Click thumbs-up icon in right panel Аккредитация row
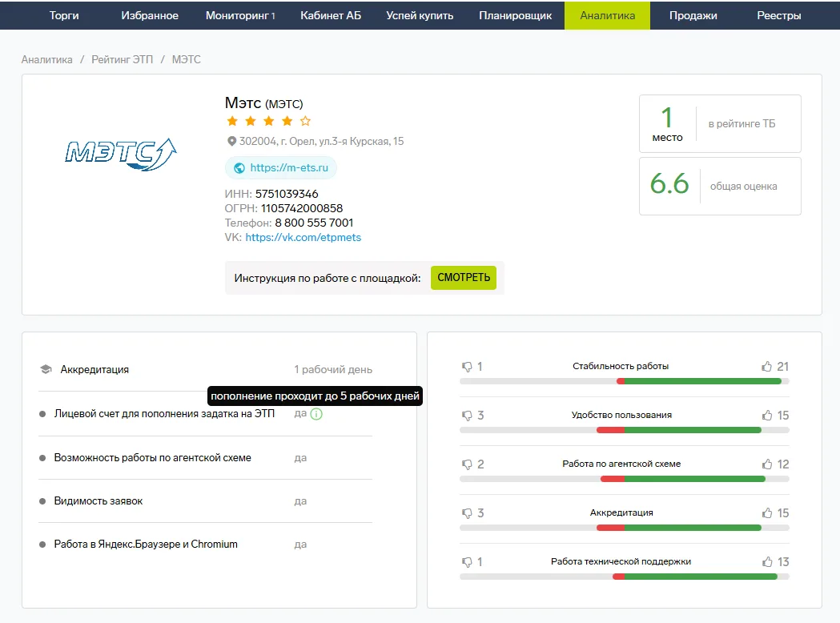 [767, 512]
